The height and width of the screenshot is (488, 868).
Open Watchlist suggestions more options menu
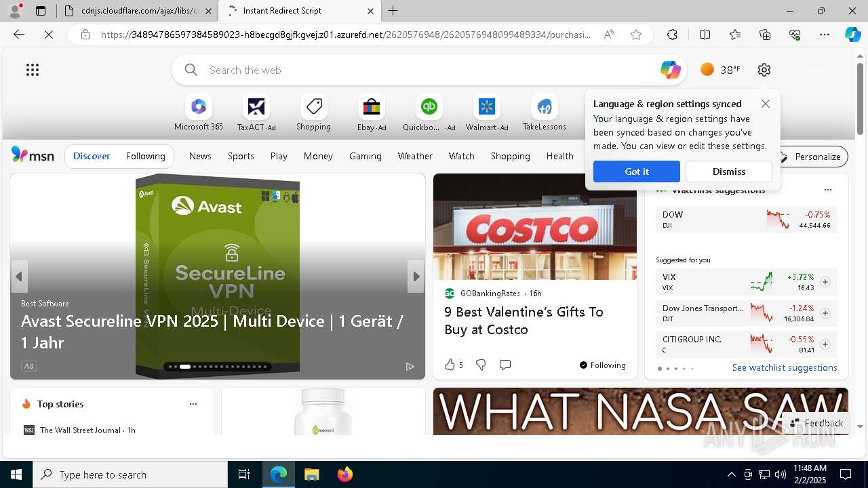[827, 190]
